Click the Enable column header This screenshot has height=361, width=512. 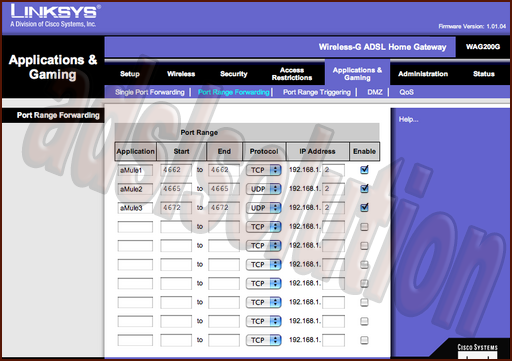(364, 151)
